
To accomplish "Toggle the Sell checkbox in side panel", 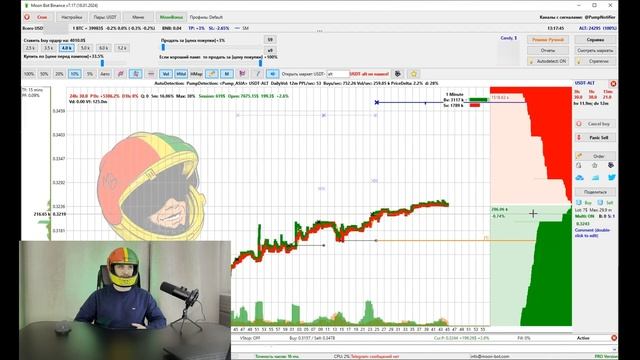I will coord(600,202).
